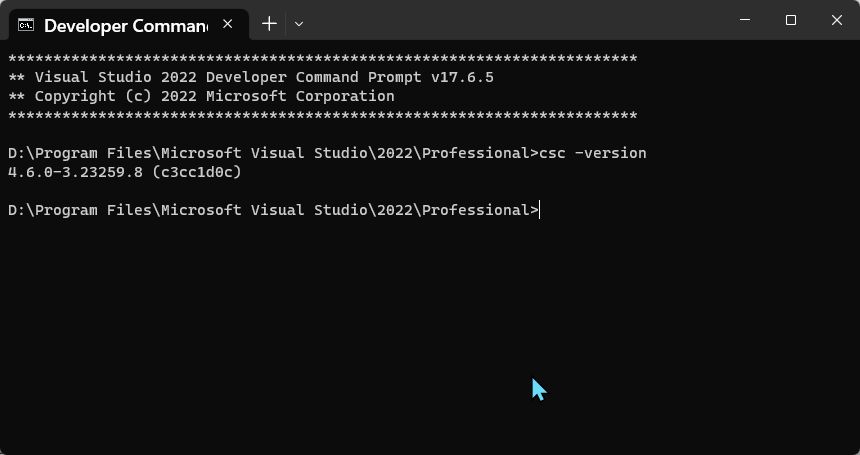This screenshot has height=455, width=860.
Task: Minimize the terminal window
Action: [745, 20]
